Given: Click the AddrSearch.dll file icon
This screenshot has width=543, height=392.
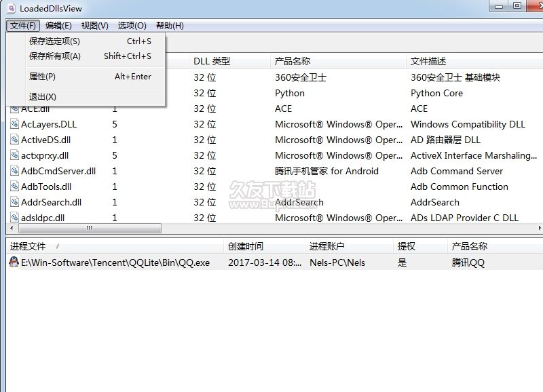Looking at the screenshot, I should (x=14, y=201).
